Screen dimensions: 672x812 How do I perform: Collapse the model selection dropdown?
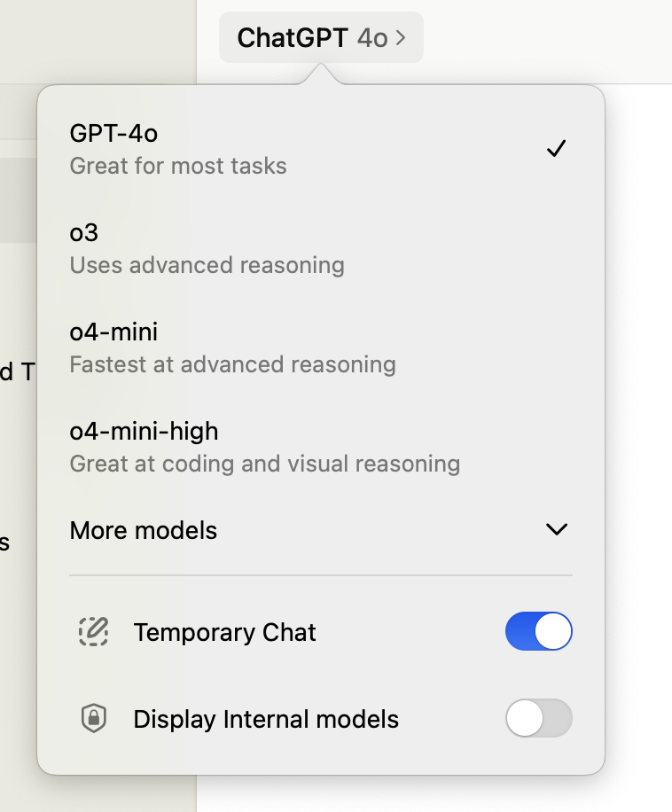click(x=321, y=37)
